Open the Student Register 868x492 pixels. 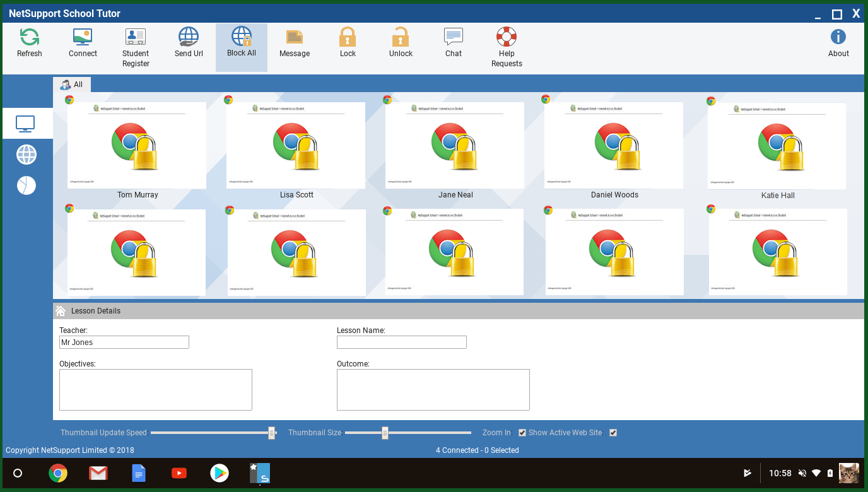(136, 47)
